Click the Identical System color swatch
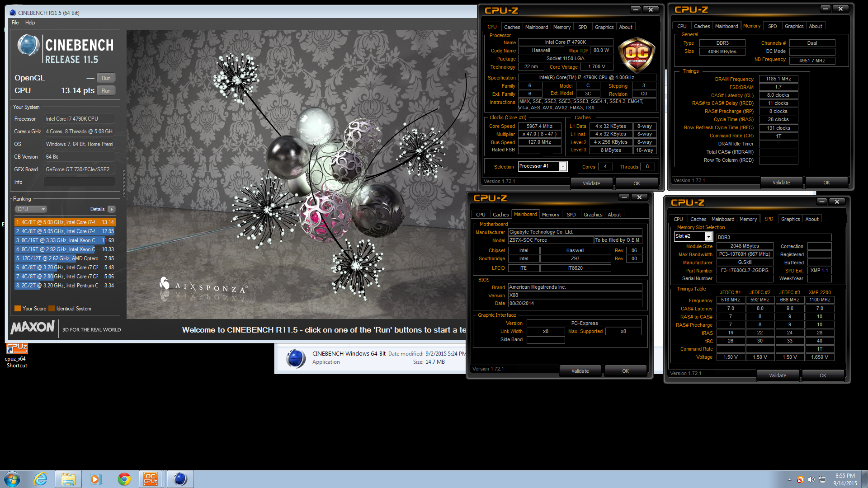868x488 pixels. (x=52, y=309)
